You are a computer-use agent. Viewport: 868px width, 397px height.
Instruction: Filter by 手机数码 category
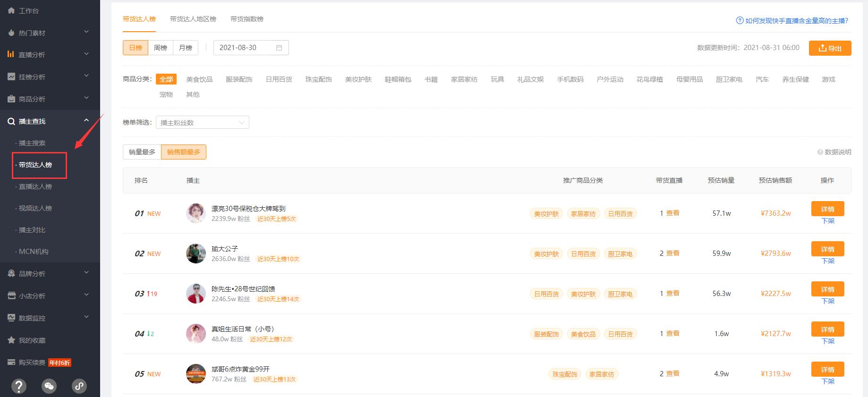tap(570, 79)
